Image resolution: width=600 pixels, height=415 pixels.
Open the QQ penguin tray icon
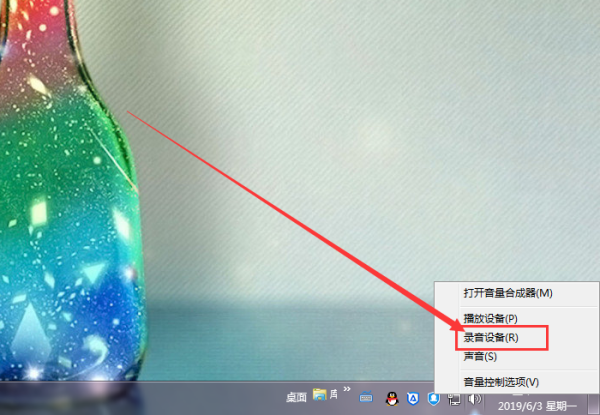(390, 397)
